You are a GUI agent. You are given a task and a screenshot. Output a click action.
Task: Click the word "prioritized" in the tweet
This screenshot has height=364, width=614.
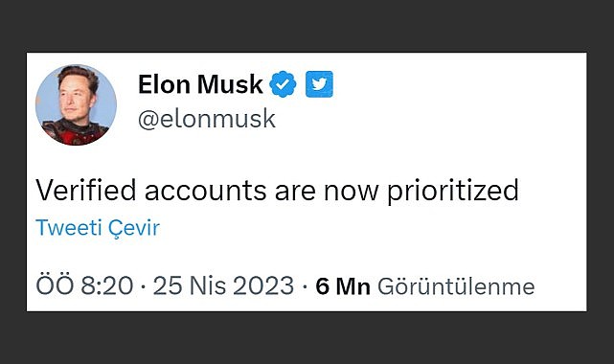(453, 192)
